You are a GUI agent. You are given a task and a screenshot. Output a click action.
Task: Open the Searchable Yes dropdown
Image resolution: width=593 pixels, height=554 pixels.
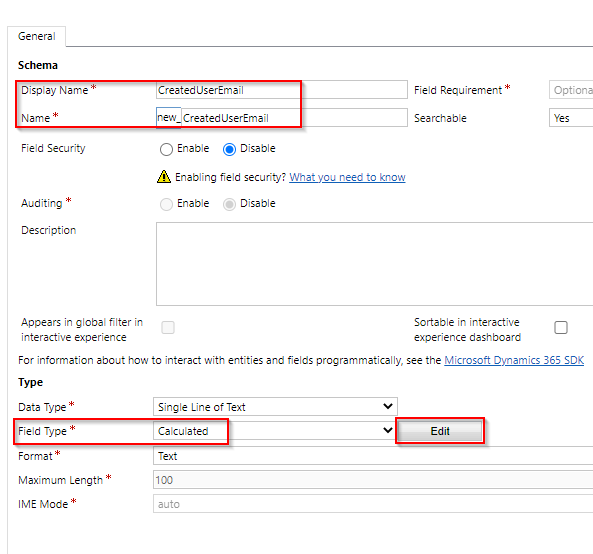point(571,118)
